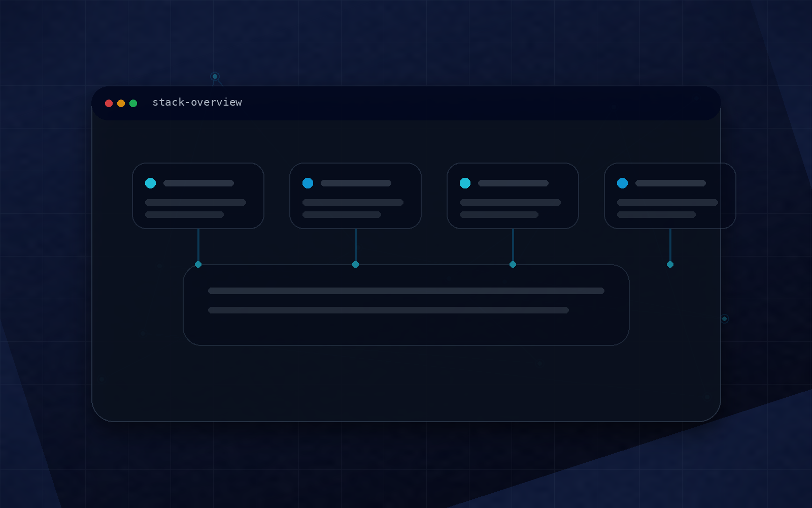This screenshot has width=812, height=508.
Task: Select the connector node below the second card
Action: tap(355, 264)
